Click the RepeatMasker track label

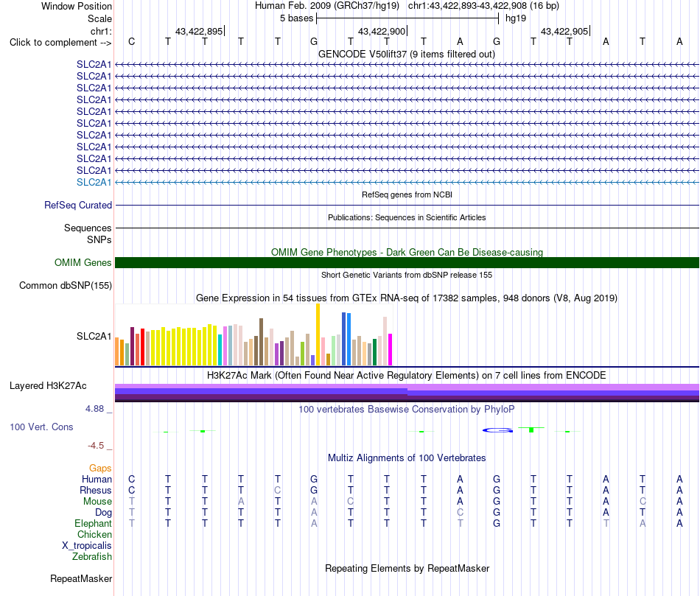[x=81, y=578]
